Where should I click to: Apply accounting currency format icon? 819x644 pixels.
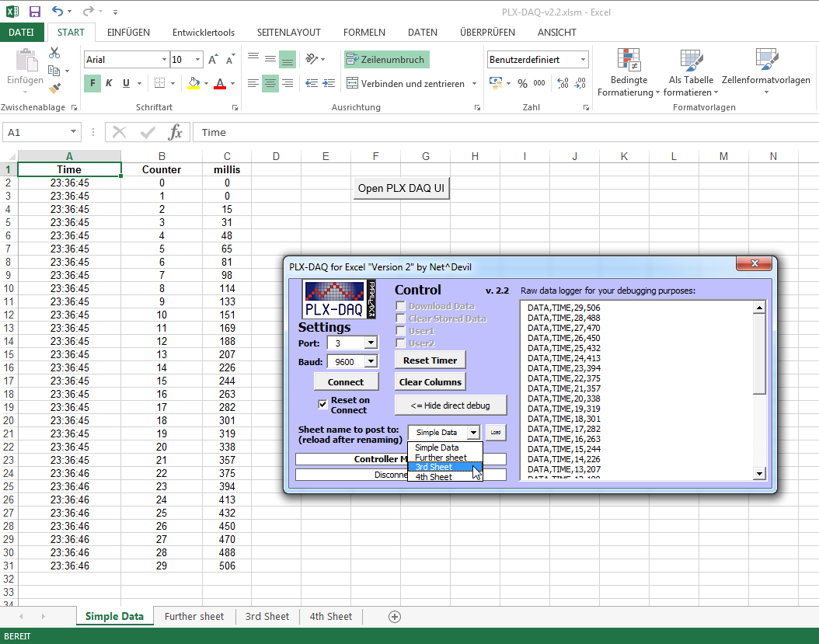point(495,83)
